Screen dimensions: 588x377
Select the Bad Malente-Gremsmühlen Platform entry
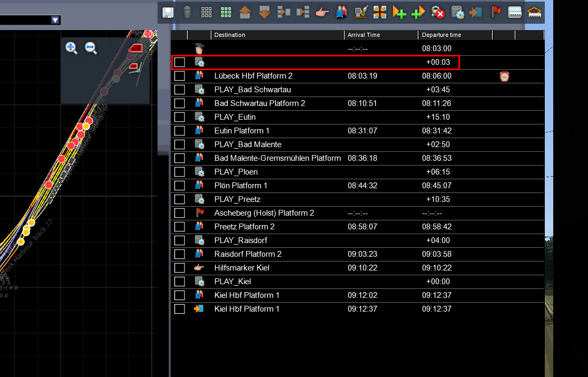(278, 158)
